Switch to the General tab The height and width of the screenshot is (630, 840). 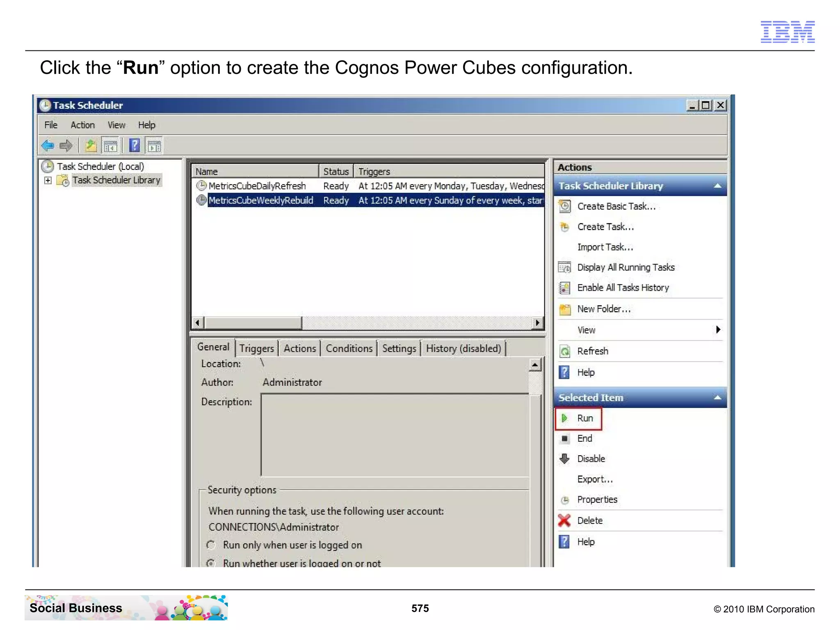pos(213,347)
